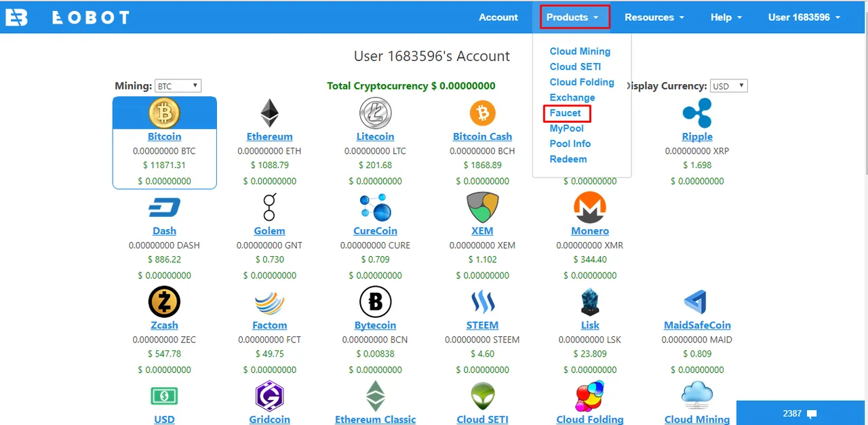868x425 pixels.
Task: Click the Monero price $ 344.40
Action: (590, 259)
